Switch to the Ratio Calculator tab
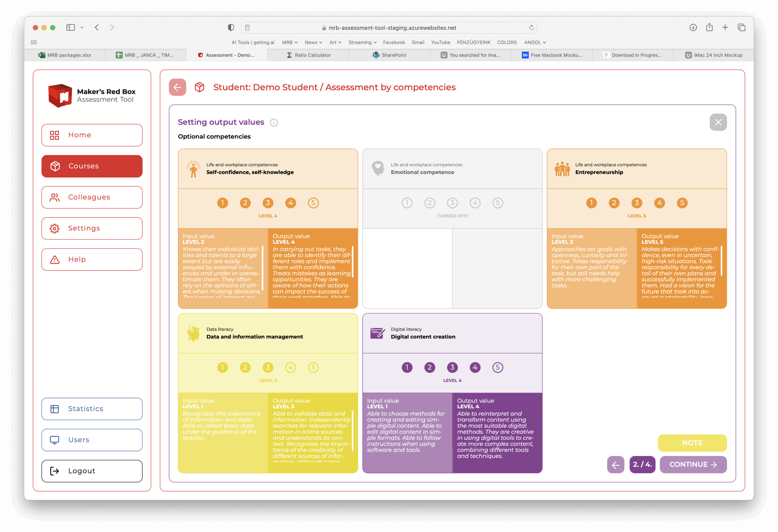This screenshot has height=532, width=778. pos(308,55)
